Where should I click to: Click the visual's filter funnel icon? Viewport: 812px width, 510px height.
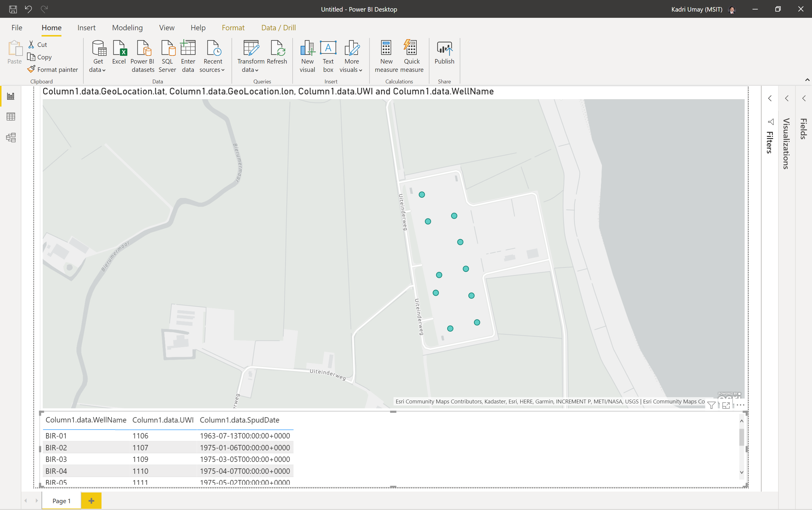click(711, 405)
